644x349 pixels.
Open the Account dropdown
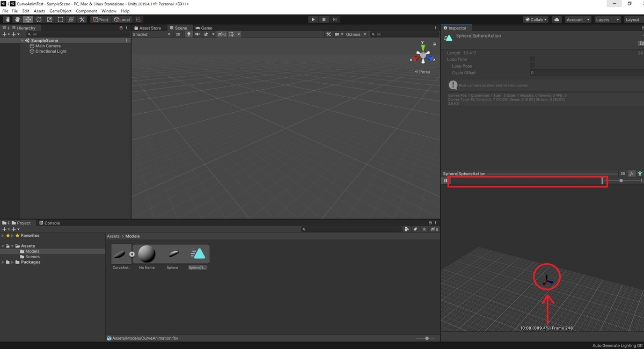577,19
